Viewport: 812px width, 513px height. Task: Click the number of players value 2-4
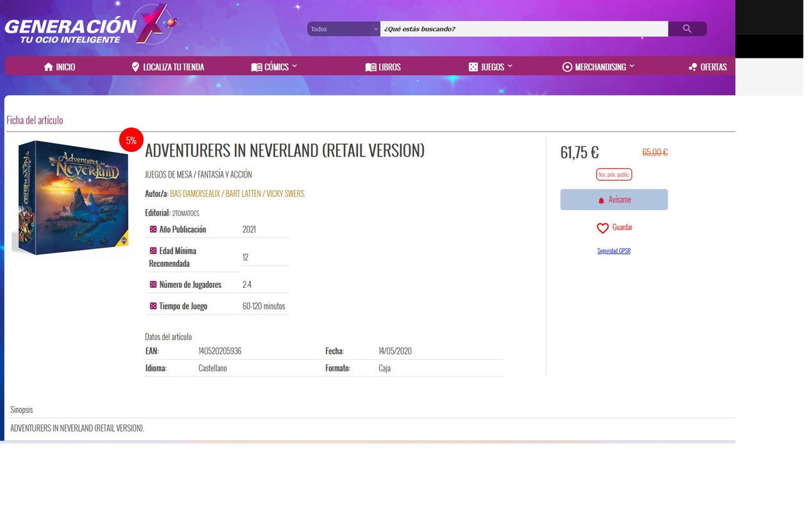[247, 284]
